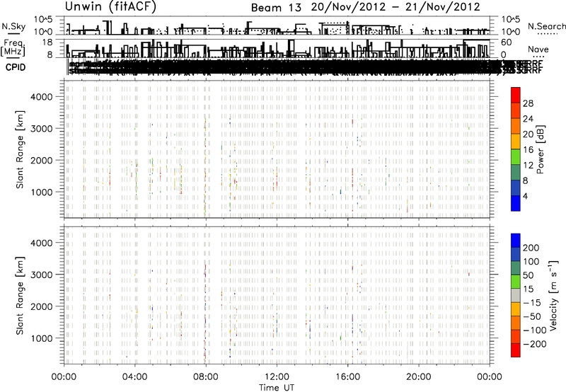Click the 'Velocity [m s-1]' colorbar title

pos(553,295)
